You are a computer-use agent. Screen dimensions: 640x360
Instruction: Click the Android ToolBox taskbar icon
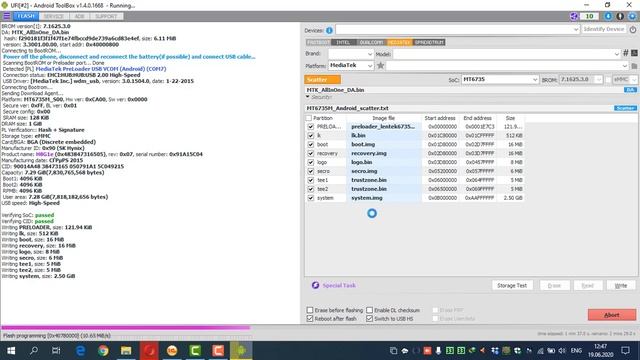pyautogui.click(x=241, y=351)
